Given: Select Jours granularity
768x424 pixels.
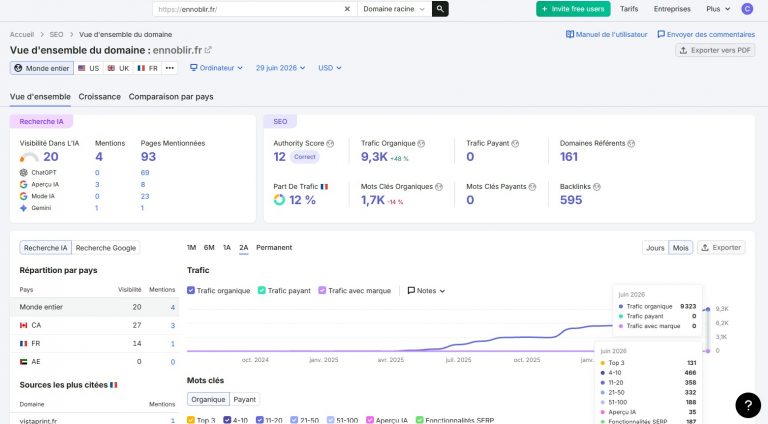Looking at the screenshot, I should [655, 248].
